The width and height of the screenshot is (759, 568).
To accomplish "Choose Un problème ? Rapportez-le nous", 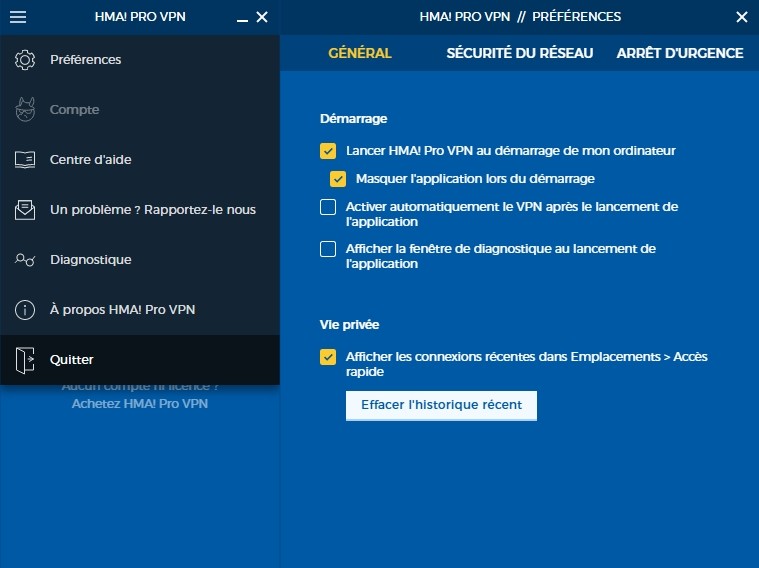I will coord(140,210).
